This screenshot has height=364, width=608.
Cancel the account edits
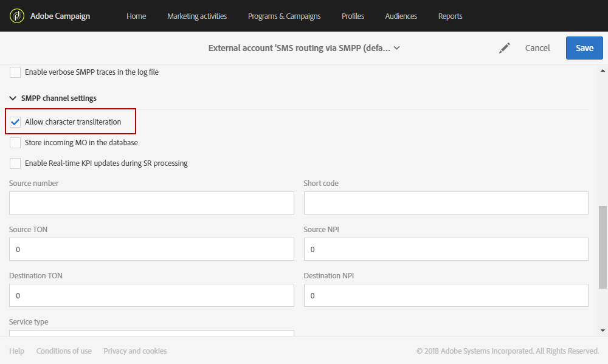point(537,48)
